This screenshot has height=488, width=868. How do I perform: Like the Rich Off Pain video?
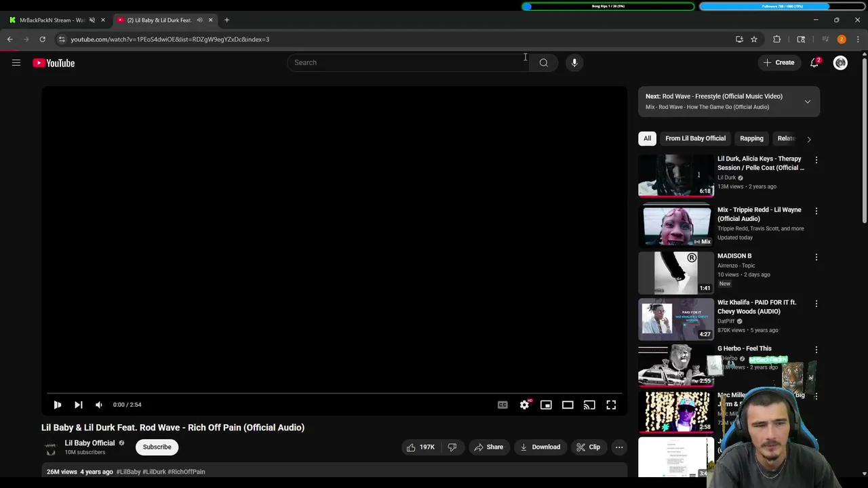tap(420, 447)
